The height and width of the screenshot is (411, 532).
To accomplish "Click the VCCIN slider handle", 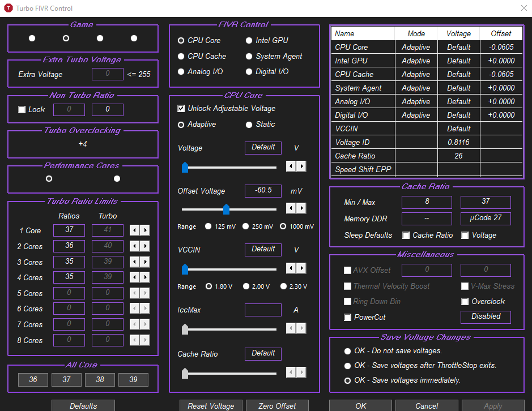I will (x=185, y=269).
